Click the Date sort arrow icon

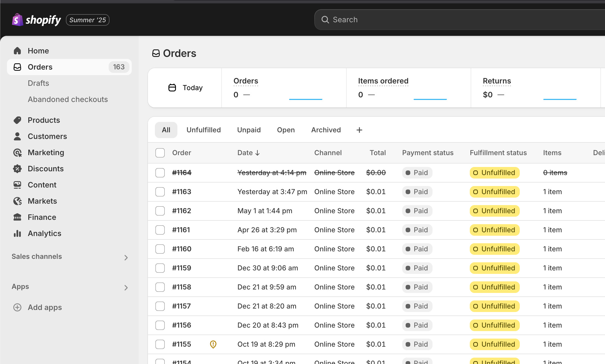click(x=257, y=153)
